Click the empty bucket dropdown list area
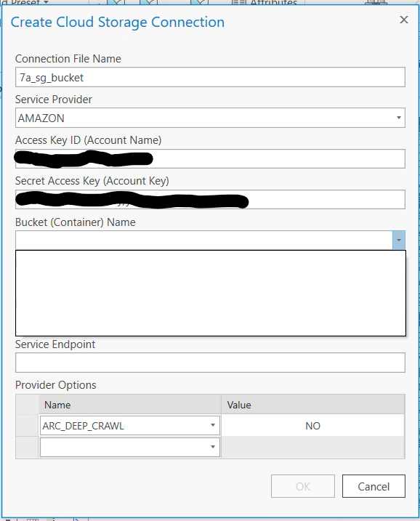Viewport: 420px width, 521px height. point(211,293)
